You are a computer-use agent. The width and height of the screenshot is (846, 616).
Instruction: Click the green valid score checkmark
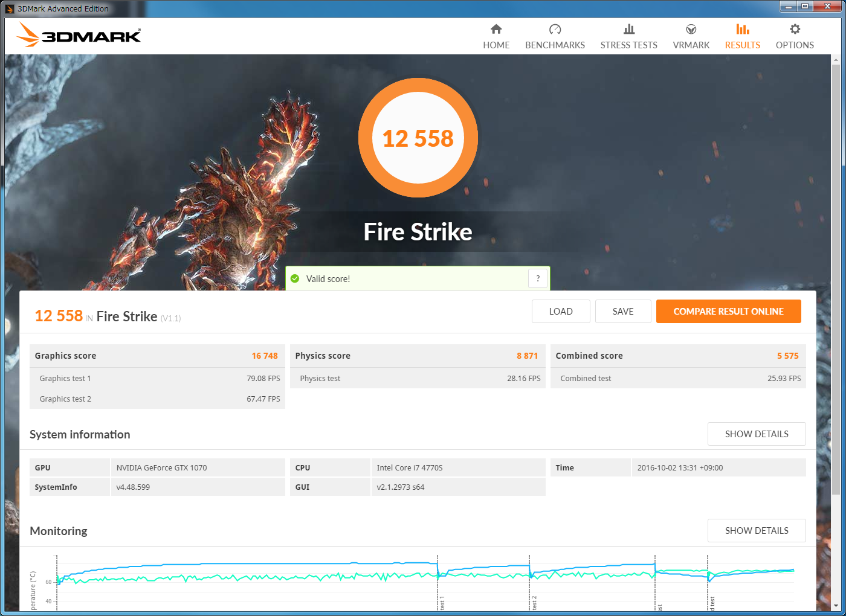tap(295, 278)
